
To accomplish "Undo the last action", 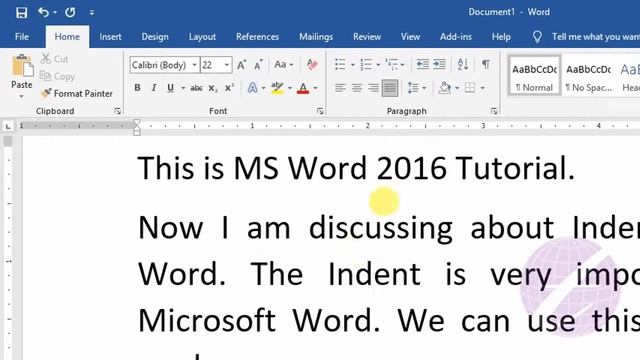I will pyautogui.click(x=43, y=12).
